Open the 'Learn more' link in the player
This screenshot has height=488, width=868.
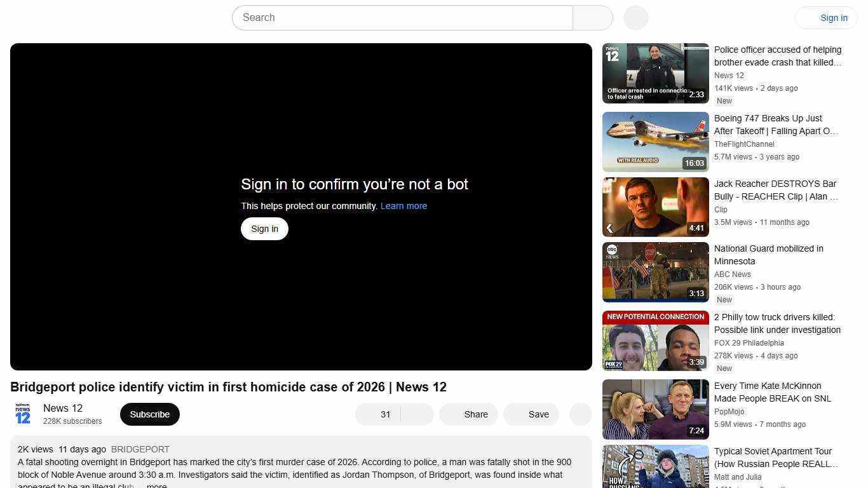(x=403, y=206)
